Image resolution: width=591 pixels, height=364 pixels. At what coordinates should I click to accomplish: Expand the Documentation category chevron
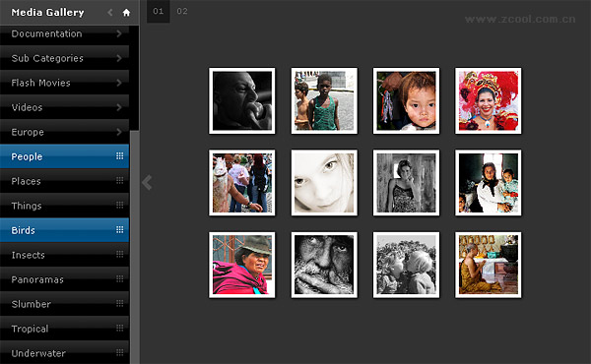pos(119,33)
